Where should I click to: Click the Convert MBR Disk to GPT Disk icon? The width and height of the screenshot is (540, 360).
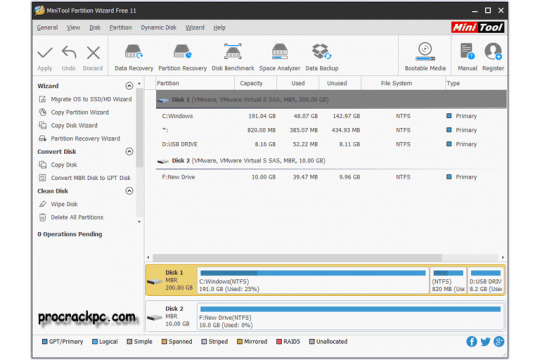[42, 178]
